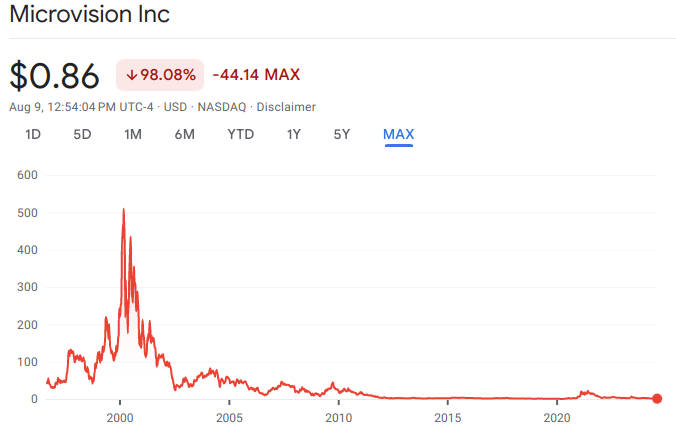Click the -44.14 MAX change text

pos(256,75)
